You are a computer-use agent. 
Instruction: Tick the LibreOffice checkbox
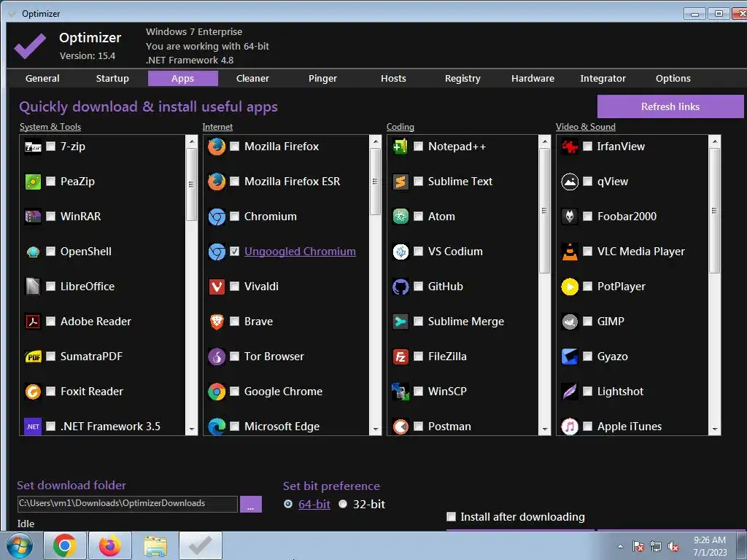coord(50,286)
